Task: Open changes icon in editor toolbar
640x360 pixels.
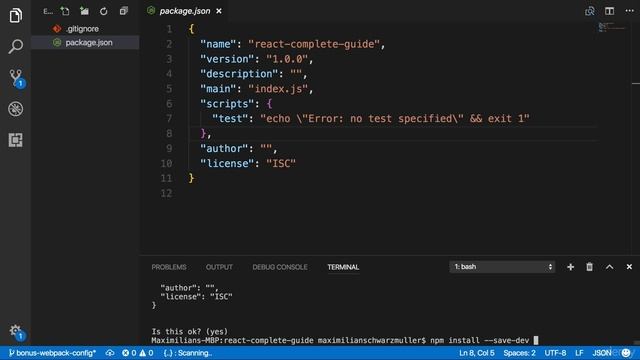Action: click(x=589, y=11)
